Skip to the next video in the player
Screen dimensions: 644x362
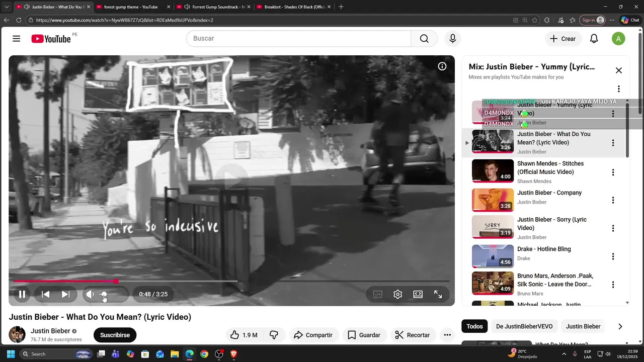(65, 294)
